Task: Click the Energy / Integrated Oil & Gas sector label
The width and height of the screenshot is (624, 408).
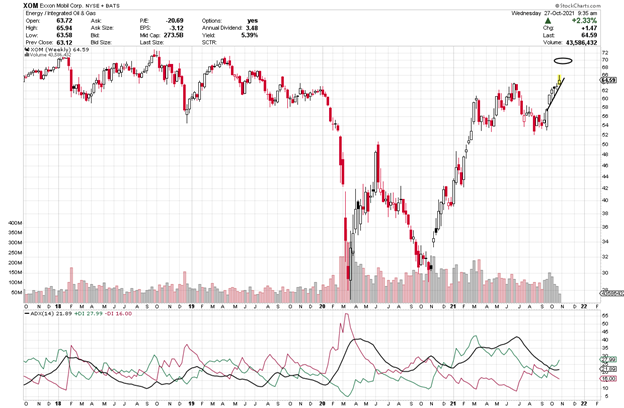Action: tap(61, 13)
